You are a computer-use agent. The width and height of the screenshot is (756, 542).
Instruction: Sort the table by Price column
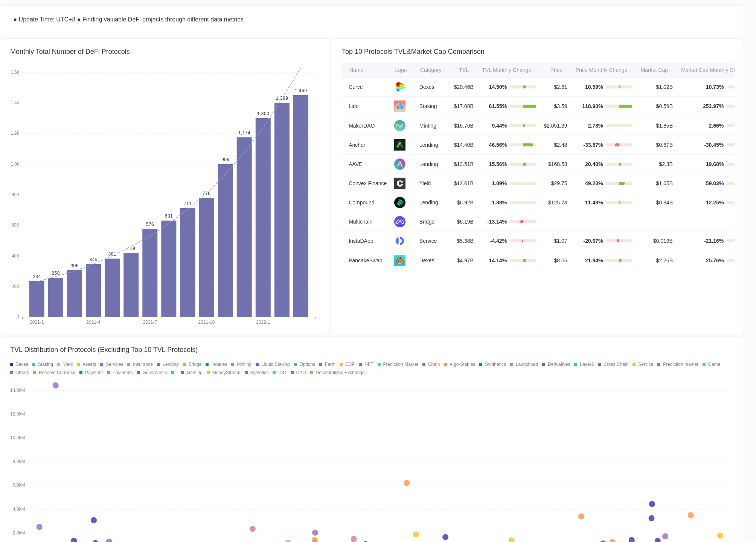pos(557,70)
